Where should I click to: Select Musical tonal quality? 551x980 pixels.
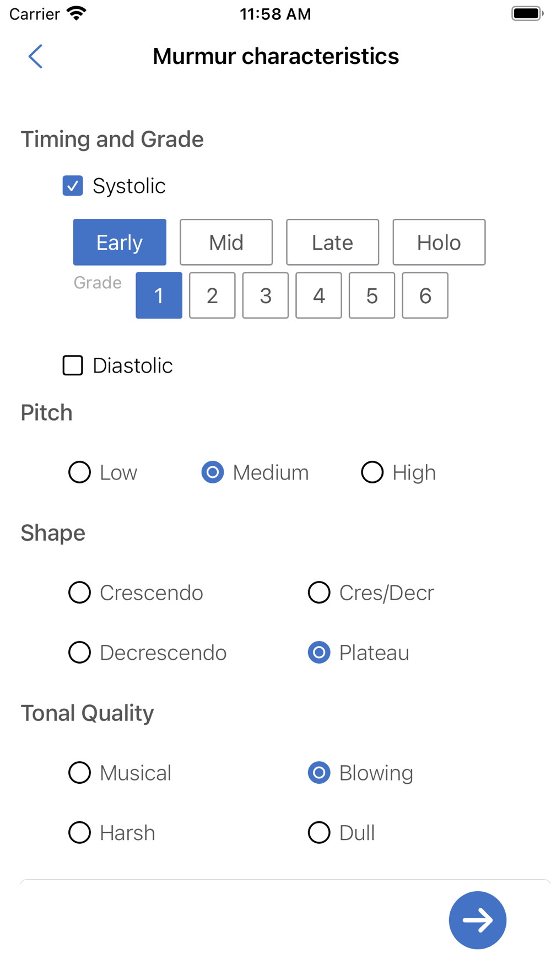point(80,773)
